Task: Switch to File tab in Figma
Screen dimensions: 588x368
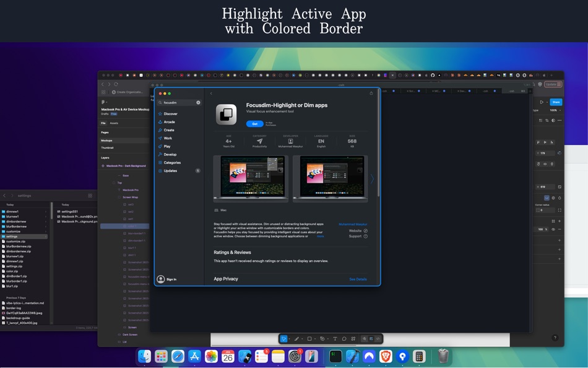Action: pos(103,123)
